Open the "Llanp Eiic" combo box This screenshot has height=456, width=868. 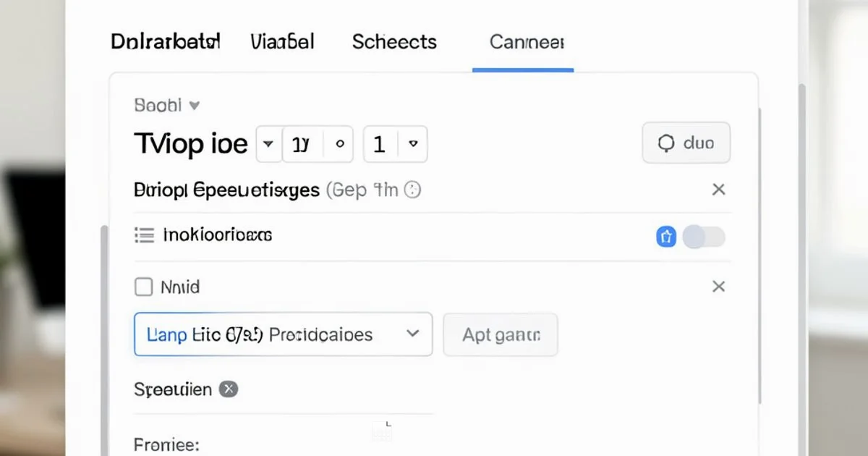tap(283, 334)
